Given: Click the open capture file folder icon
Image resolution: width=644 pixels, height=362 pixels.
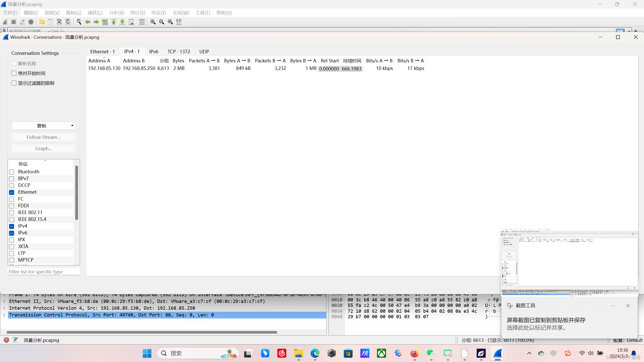Looking at the screenshot, I should (42, 22).
